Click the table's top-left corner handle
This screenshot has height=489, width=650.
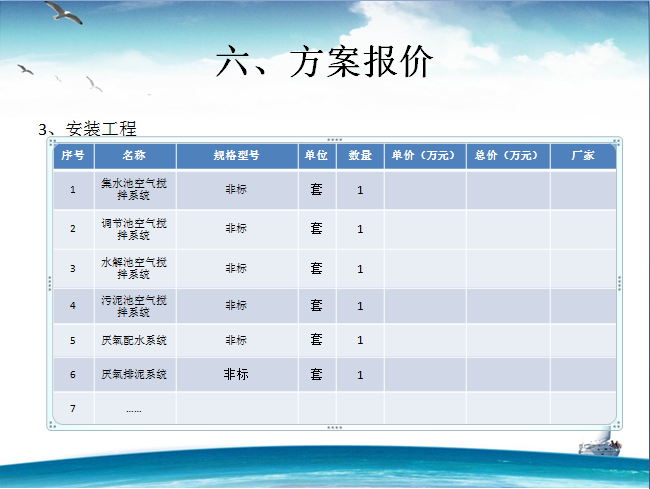pos(52,143)
